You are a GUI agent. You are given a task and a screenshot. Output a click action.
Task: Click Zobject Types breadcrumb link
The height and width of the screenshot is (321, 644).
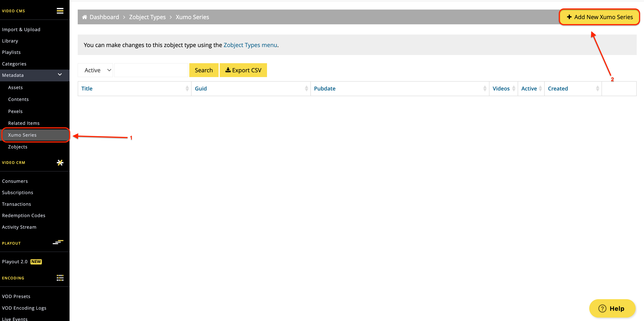click(147, 17)
